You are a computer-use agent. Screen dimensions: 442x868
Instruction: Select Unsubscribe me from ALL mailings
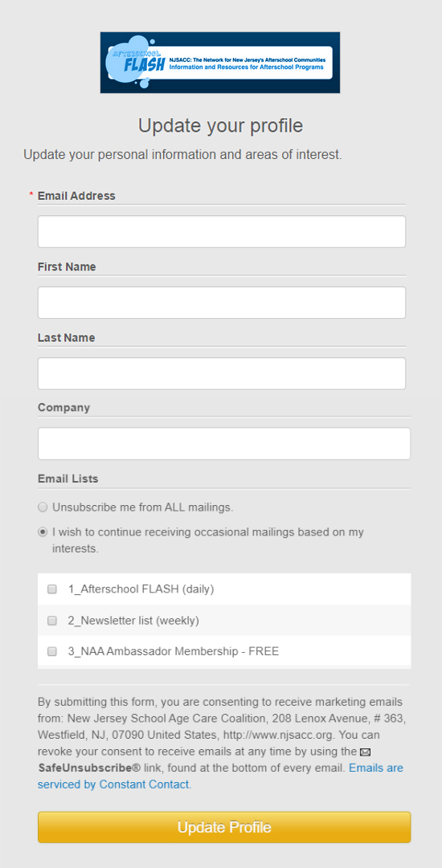click(42, 507)
